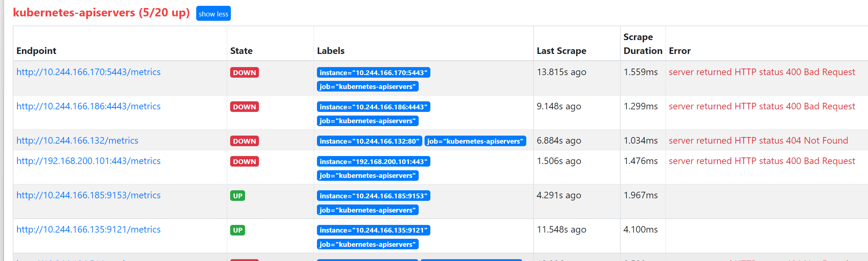
Task: Select label instance="192.168.200.101:443"
Action: [373, 161]
